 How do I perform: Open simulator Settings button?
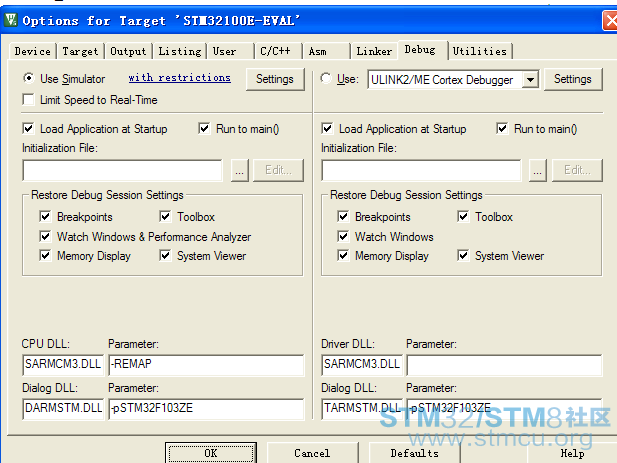coord(275,79)
